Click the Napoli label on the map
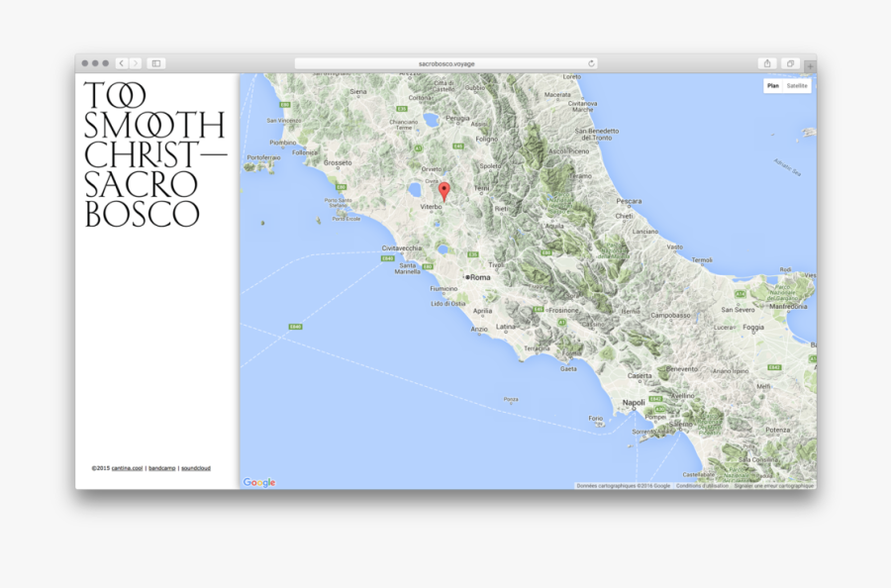The width and height of the screenshot is (891, 588). (x=634, y=403)
